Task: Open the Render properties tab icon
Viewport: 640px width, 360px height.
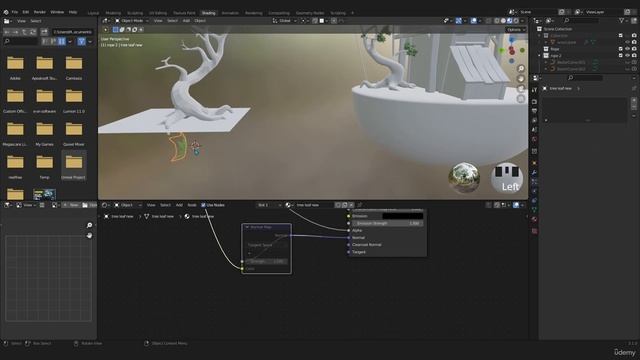Action: tap(534, 101)
